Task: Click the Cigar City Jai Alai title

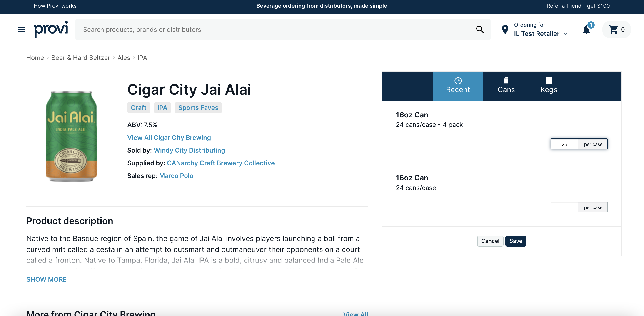Action: [x=189, y=89]
